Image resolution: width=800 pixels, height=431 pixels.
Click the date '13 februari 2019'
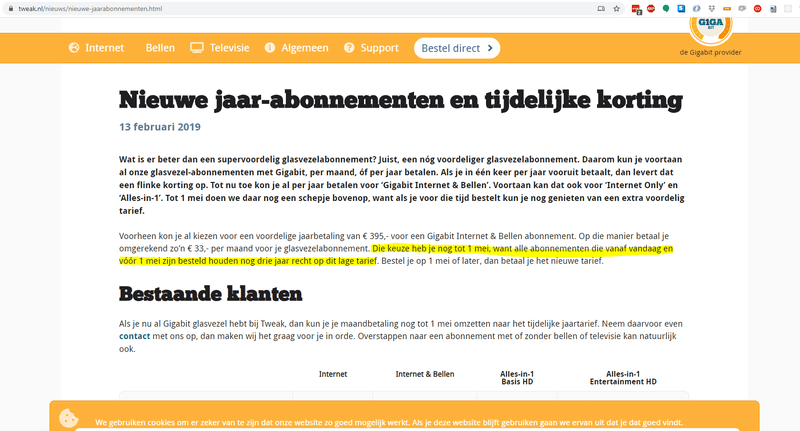[160, 126]
